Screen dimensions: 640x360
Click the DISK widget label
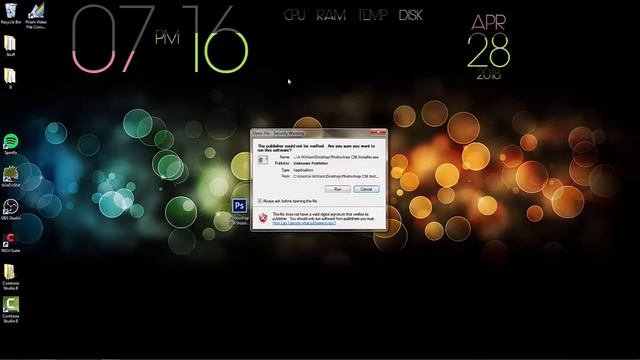pos(410,16)
